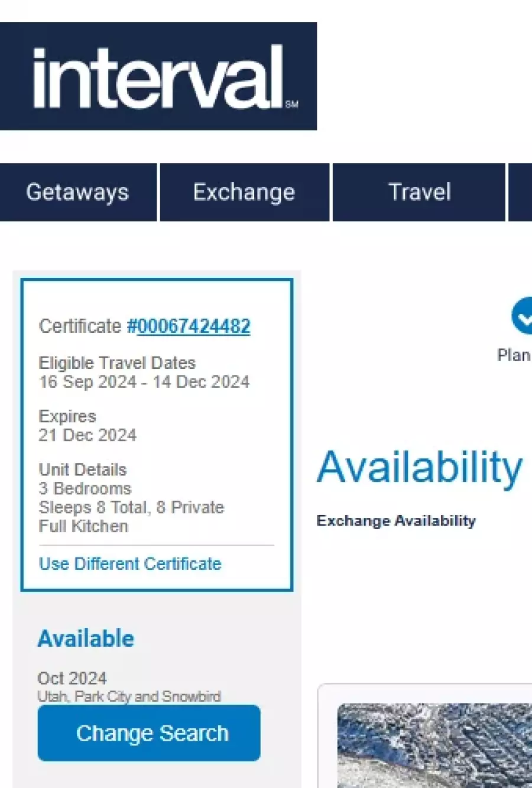The height and width of the screenshot is (788, 532).
Task: Click the Interval logo
Action: coord(158,76)
